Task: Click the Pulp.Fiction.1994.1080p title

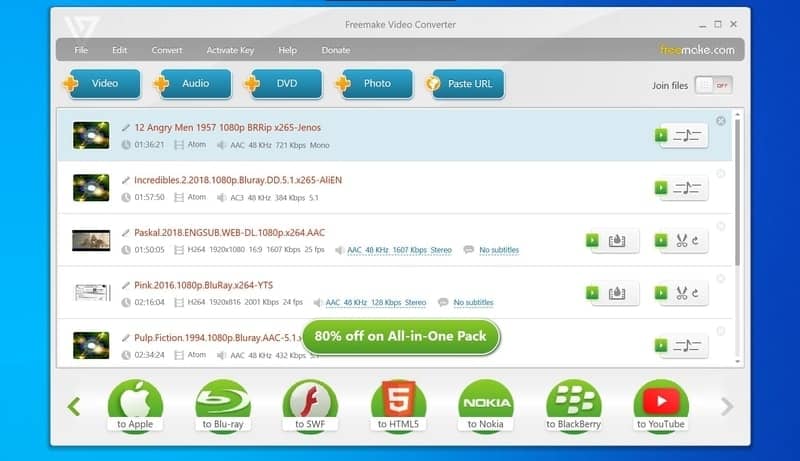Action: click(218, 338)
